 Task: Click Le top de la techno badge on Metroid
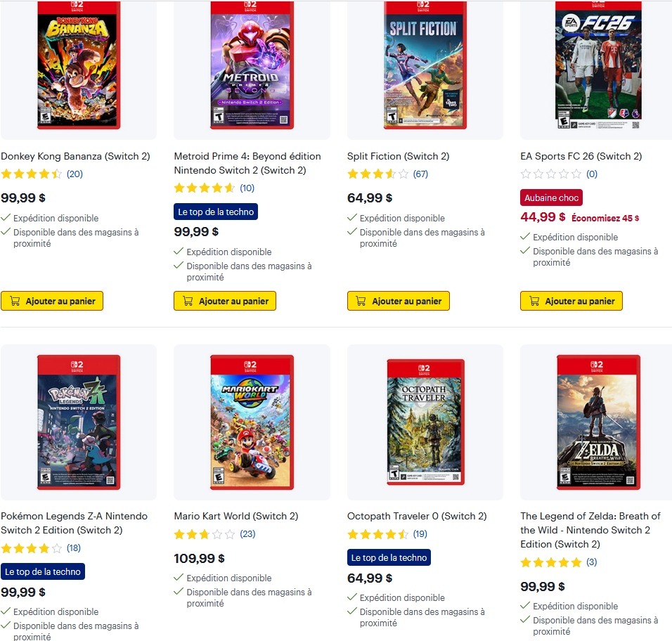click(216, 212)
